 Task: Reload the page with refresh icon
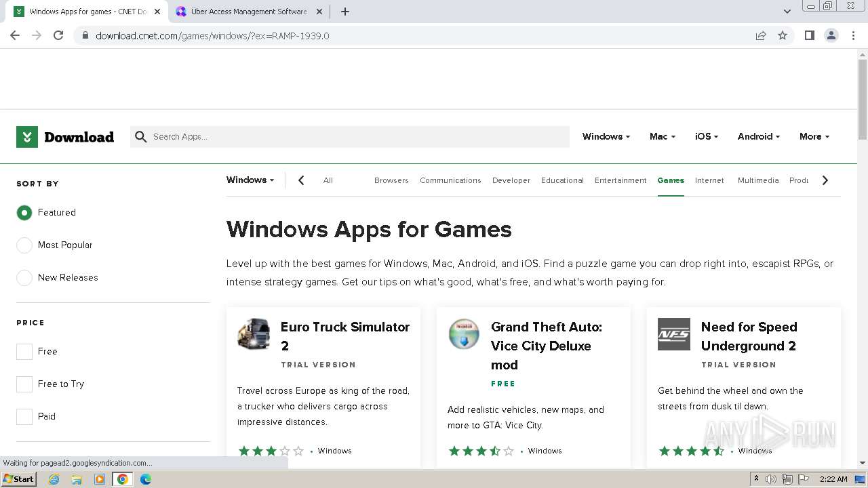(x=58, y=35)
